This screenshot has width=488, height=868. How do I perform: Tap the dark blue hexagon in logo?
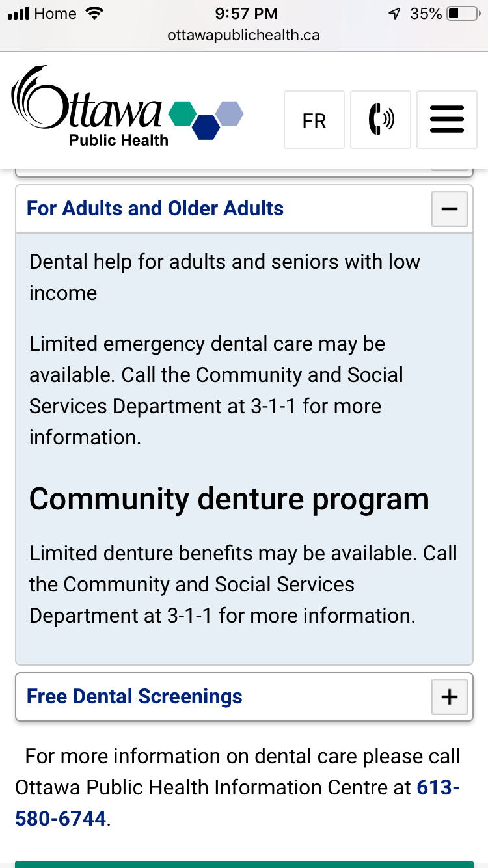(206, 127)
